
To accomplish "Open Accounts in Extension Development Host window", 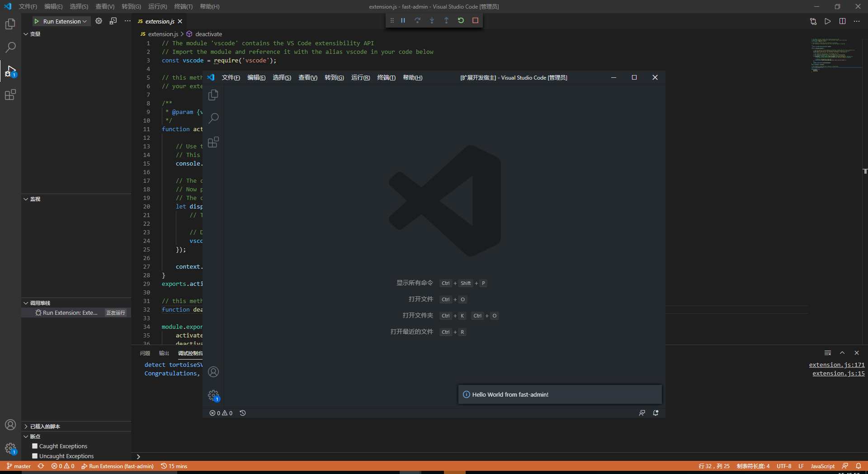I will click(213, 372).
